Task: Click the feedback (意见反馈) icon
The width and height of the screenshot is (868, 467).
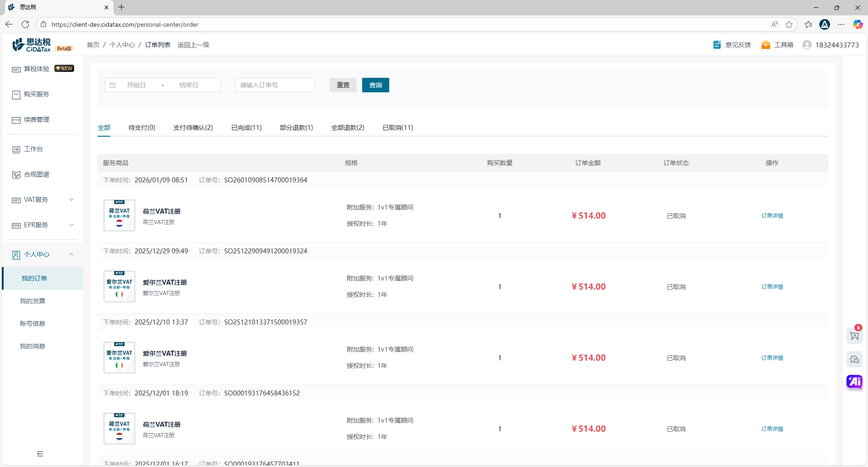Action: [717, 45]
